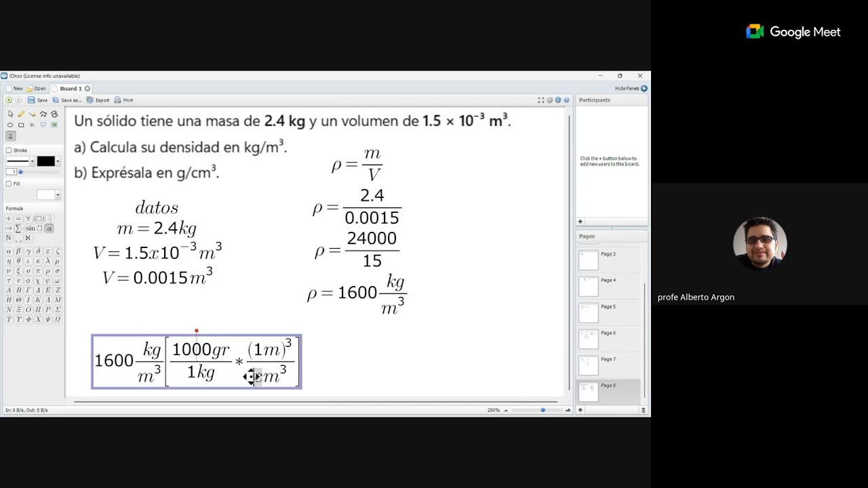Click profe Alberto Argon's video avatar

coord(759,243)
